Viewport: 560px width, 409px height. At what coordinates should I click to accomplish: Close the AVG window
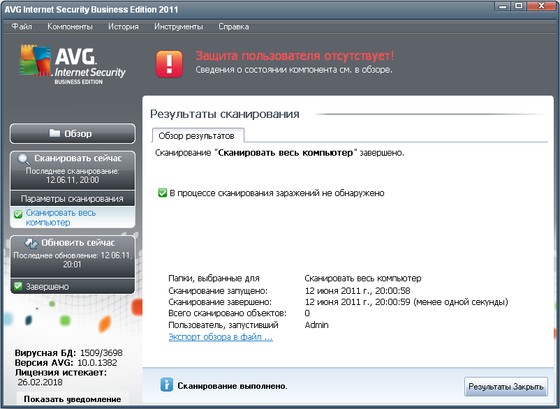tap(542, 6)
